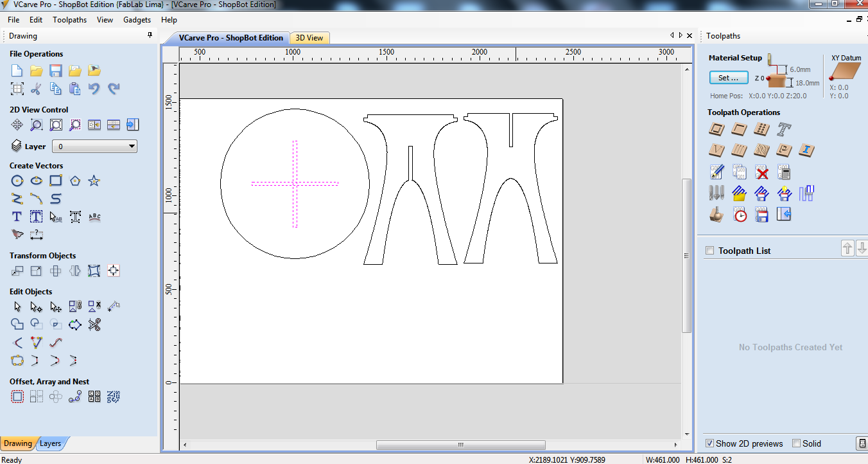Open the Gadgets menu
Viewport: 868px width, 464px height.
pyautogui.click(x=137, y=20)
